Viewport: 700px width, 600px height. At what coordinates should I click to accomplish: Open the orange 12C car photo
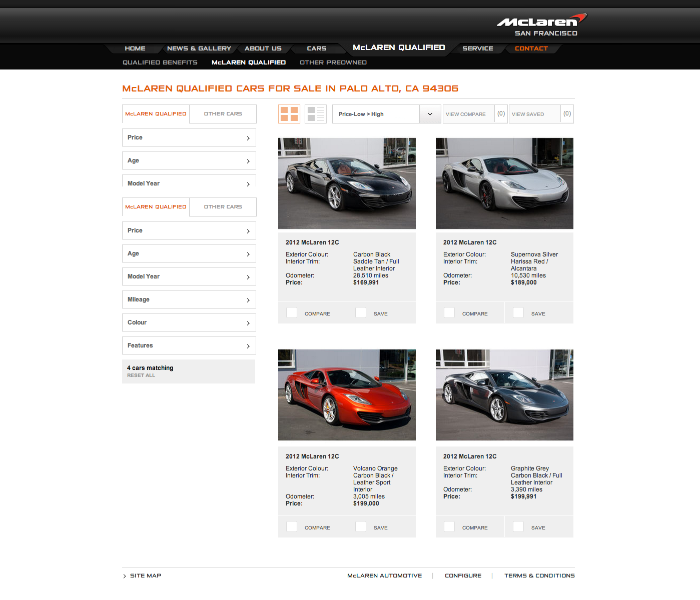[x=347, y=395]
